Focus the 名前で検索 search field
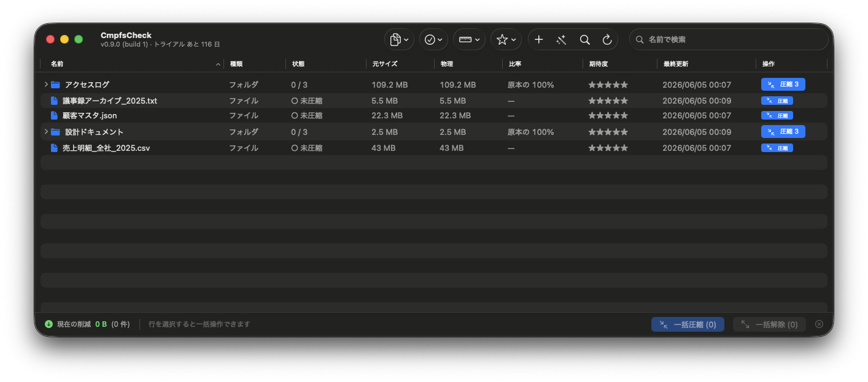This screenshot has height=382, width=868. 729,39
